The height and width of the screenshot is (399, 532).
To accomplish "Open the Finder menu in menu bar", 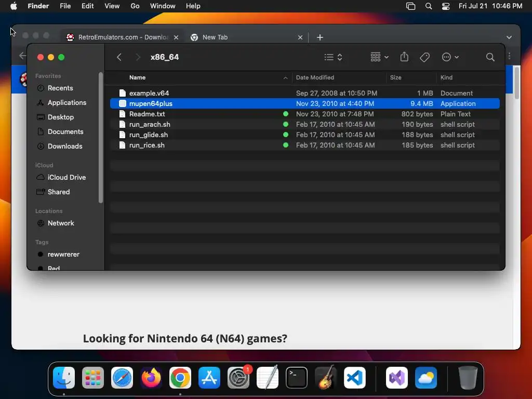I will 38,6.
